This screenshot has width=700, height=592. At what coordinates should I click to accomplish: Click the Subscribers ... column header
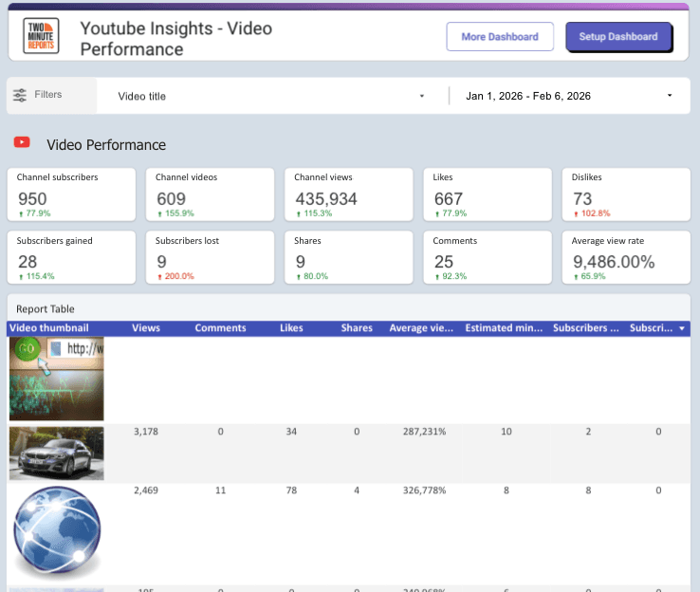point(586,328)
